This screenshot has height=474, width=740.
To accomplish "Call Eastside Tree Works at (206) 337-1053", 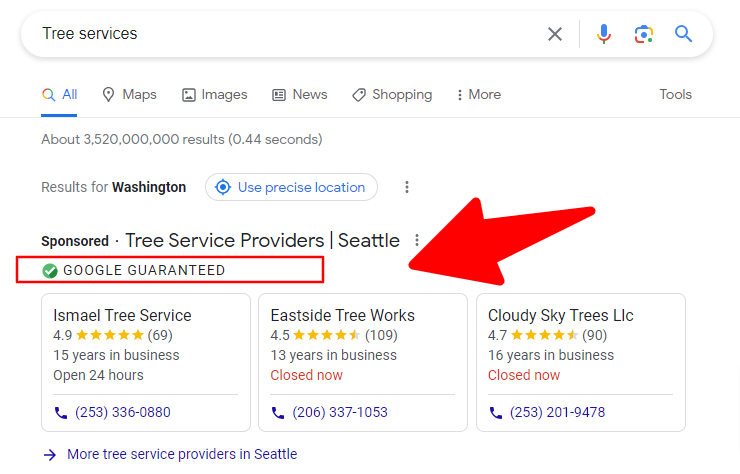I will click(340, 413).
